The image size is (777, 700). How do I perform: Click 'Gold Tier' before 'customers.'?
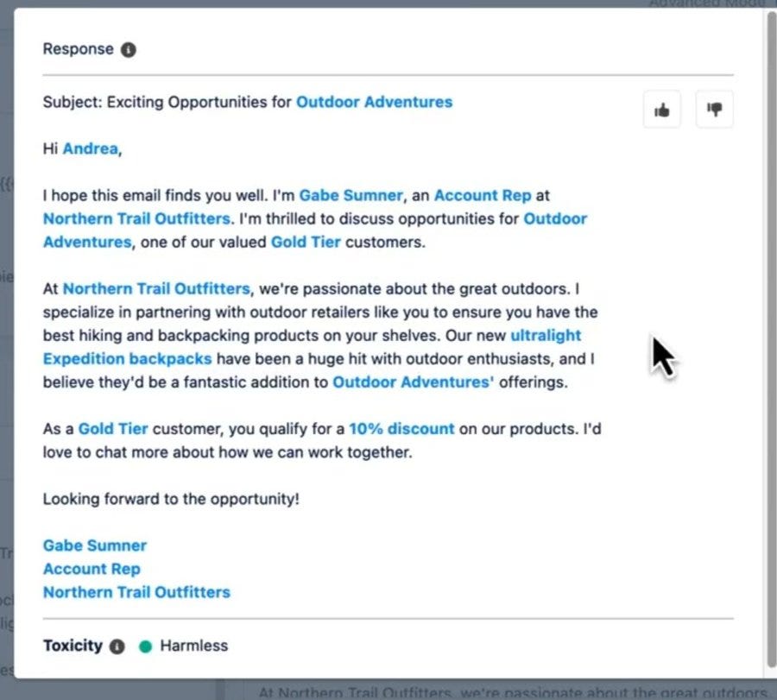[x=306, y=242]
